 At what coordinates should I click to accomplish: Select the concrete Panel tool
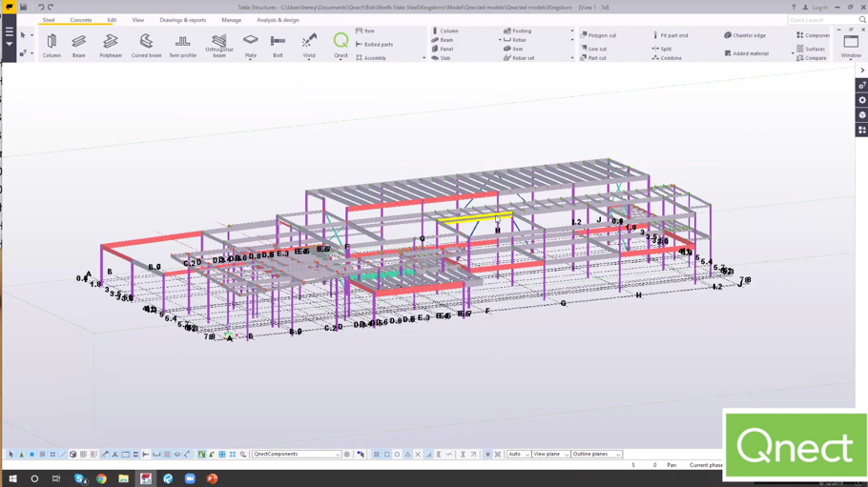pyautogui.click(x=443, y=49)
